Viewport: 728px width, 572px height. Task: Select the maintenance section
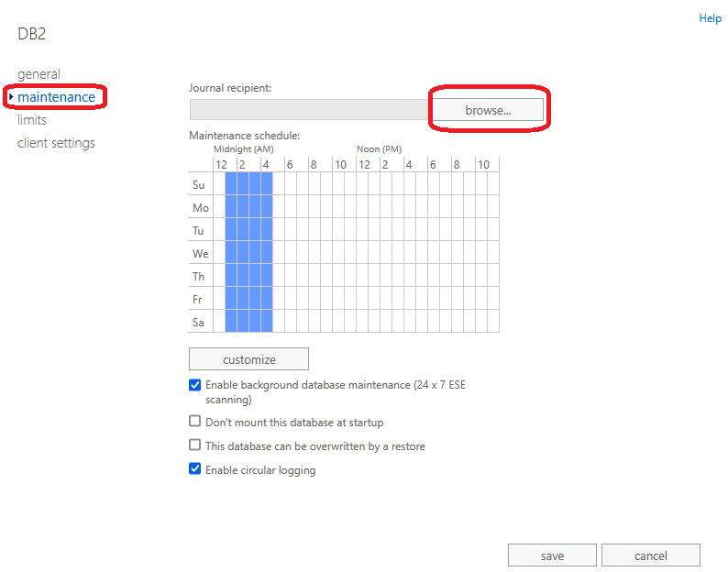56,97
